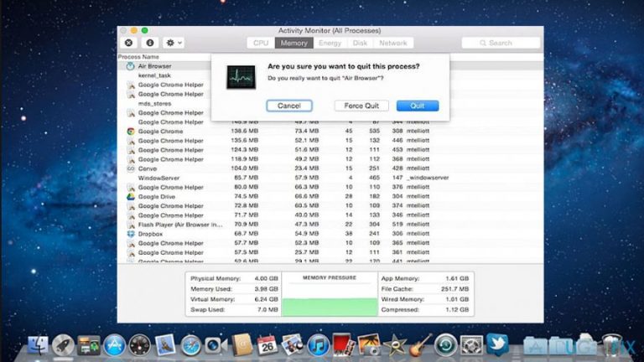
Task: Launch App Store from the Dock
Action: (x=114, y=344)
